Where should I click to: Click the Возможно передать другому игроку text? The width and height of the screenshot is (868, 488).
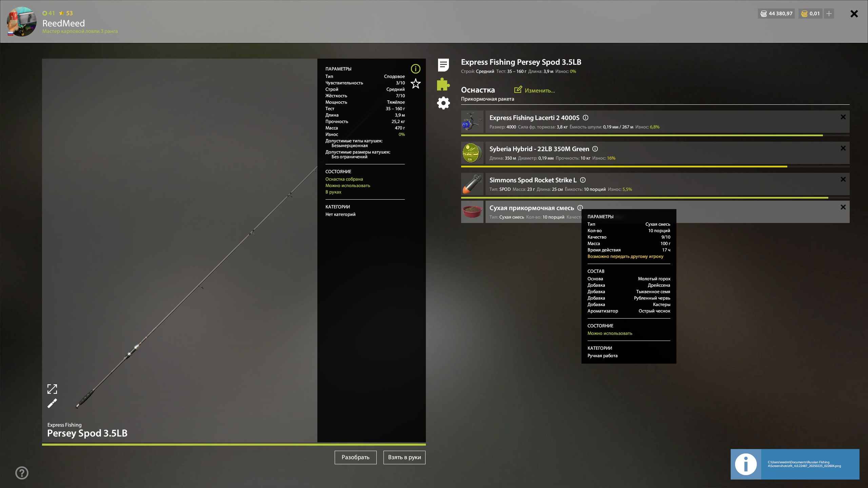pos(625,257)
